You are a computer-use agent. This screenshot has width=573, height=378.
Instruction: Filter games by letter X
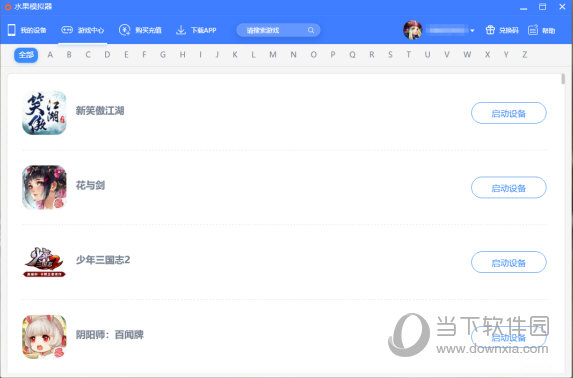[x=487, y=55]
